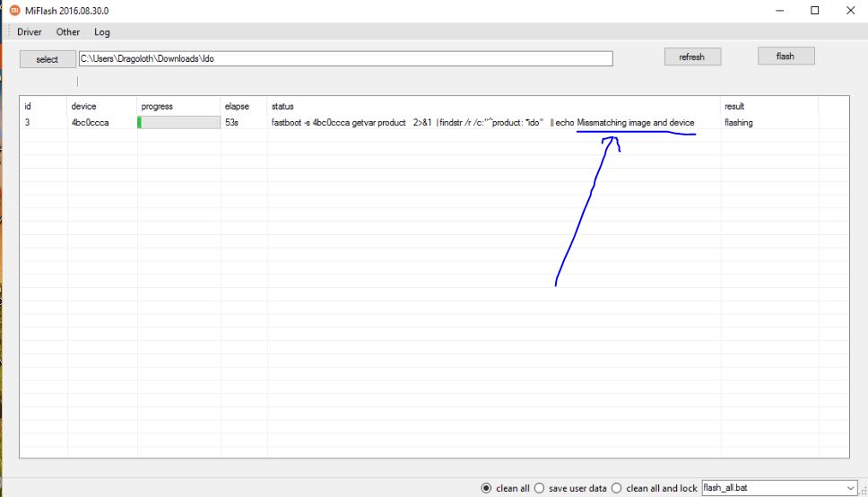868x497 pixels.
Task: Open the Log menu
Action: point(102,32)
